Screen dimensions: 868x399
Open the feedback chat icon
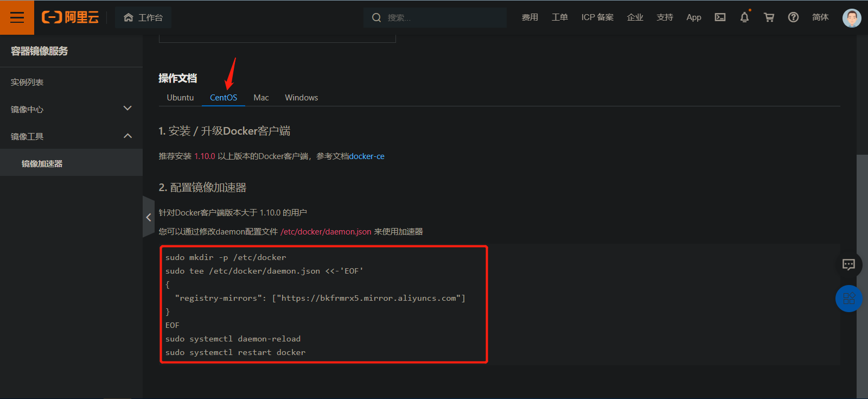click(x=848, y=264)
